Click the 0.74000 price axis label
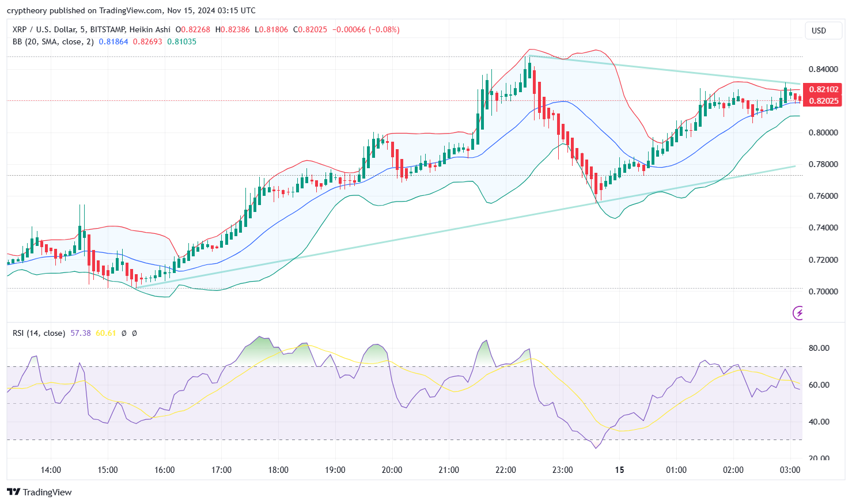 point(823,228)
